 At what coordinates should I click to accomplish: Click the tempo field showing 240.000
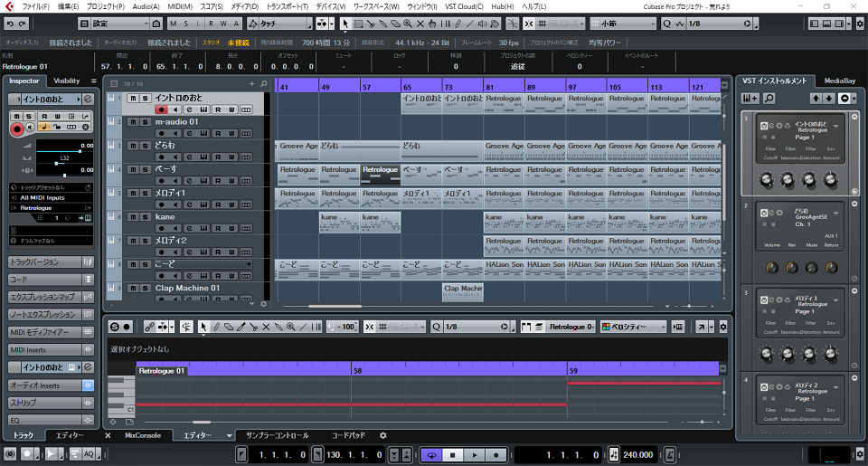coord(637,455)
